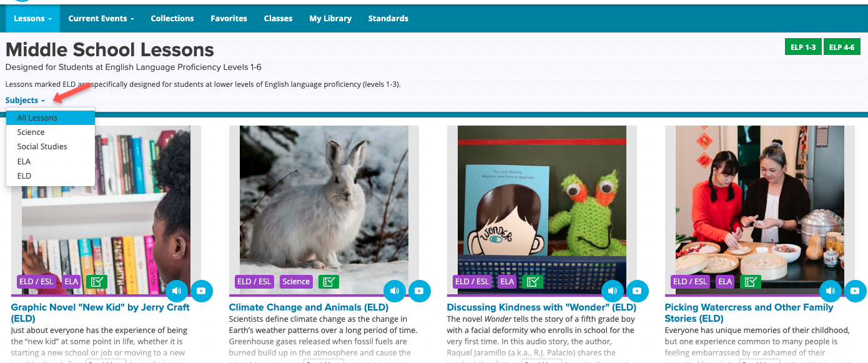Click ELD / ESL tag on Picking Watercress card
The width and height of the screenshot is (868, 363).
pos(691,282)
